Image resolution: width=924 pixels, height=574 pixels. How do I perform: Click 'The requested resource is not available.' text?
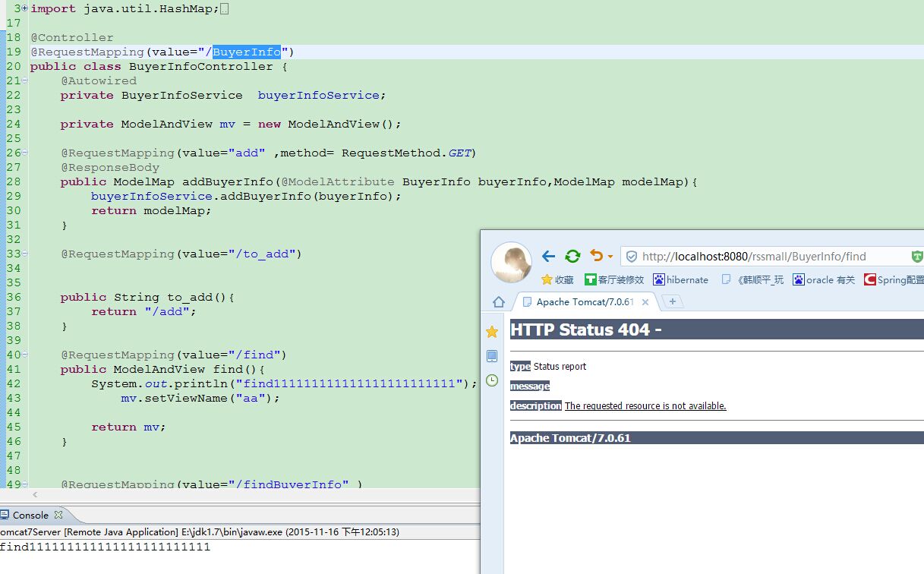(x=645, y=406)
